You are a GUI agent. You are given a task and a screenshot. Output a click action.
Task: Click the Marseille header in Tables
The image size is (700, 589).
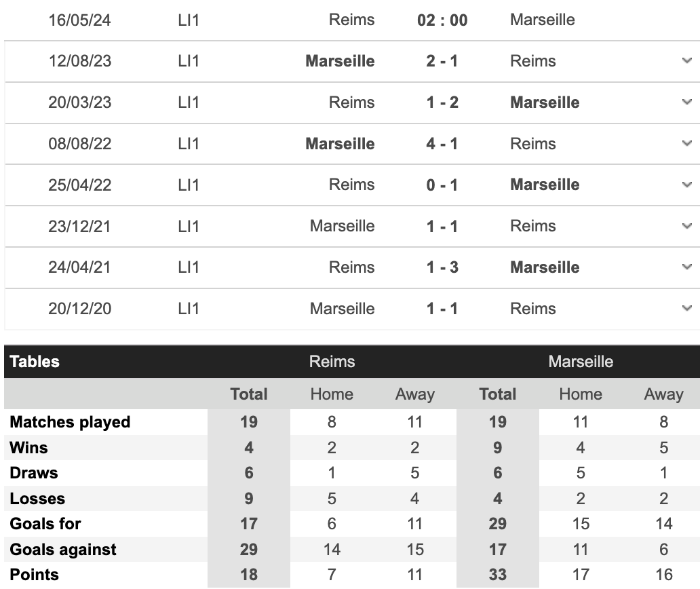[581, 362]
